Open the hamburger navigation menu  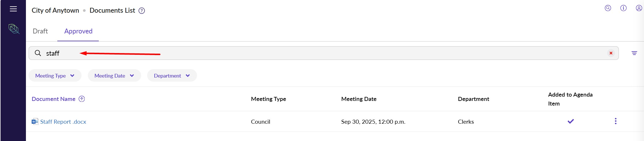13,9
